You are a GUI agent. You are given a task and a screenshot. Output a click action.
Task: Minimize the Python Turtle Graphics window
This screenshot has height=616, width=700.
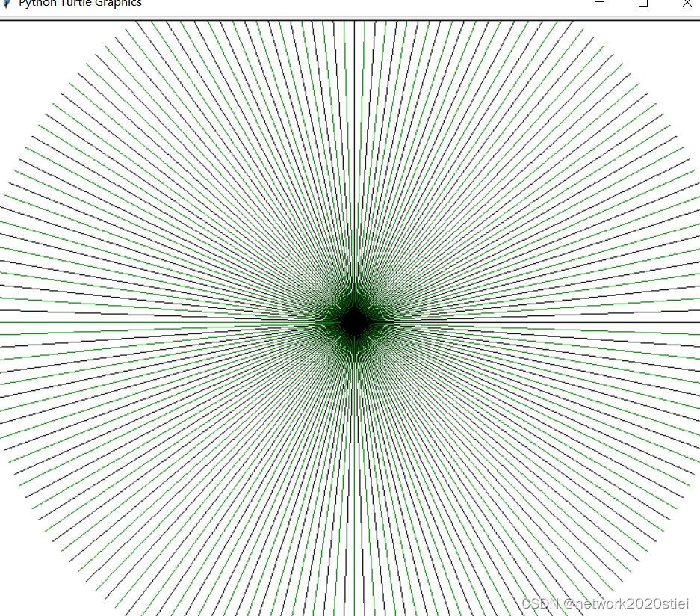click(x=600, y=3)
